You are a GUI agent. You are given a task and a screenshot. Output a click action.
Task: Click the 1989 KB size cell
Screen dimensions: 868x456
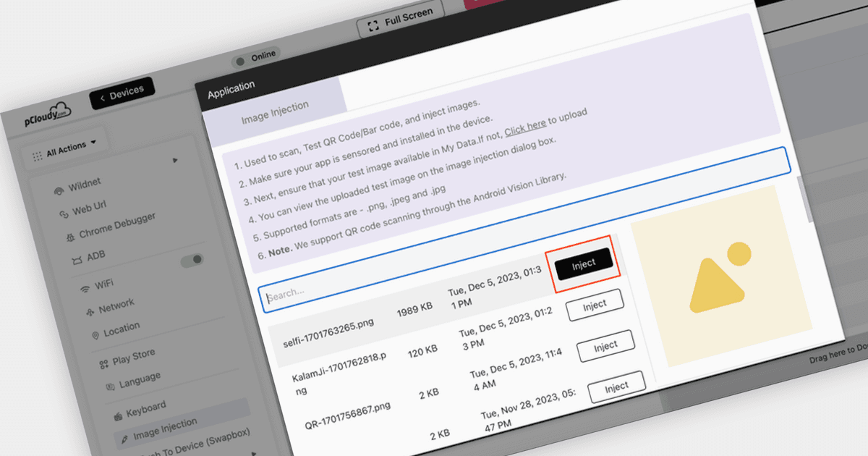click(x=414, y=308)
